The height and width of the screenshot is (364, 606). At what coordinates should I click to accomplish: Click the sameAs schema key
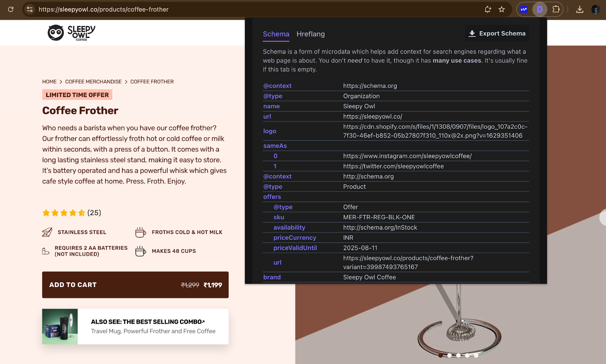point(275,146)
